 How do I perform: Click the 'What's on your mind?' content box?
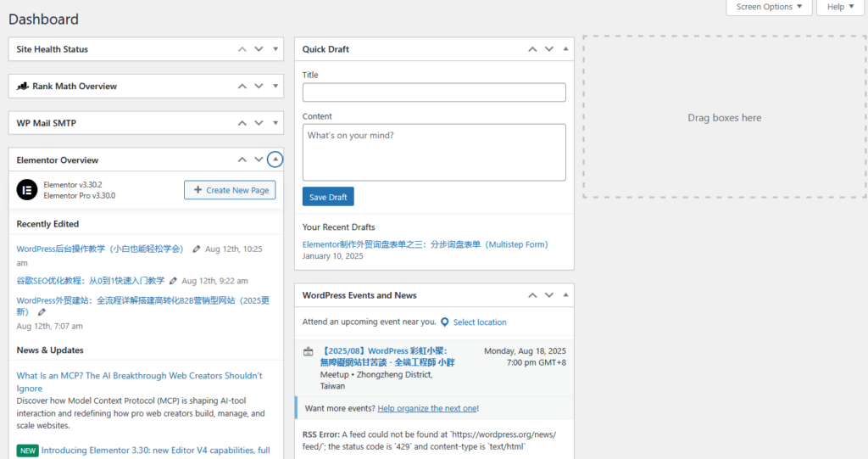[x=434, y=153]
